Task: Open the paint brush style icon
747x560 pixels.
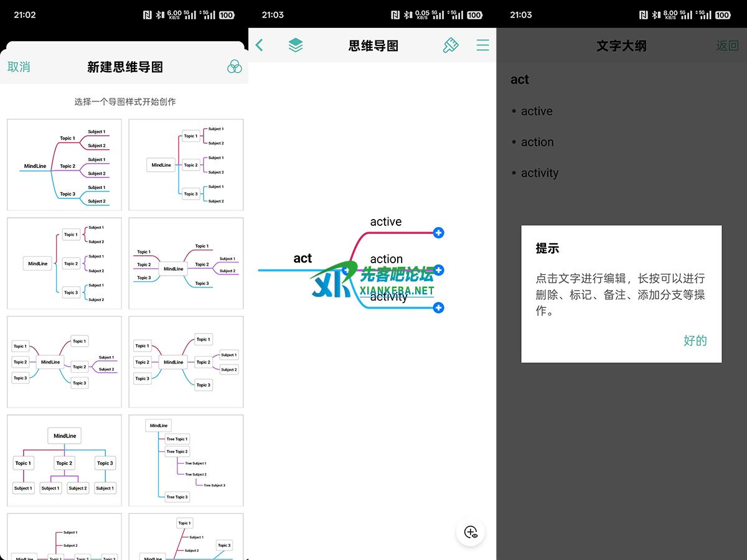Action: 451,45
